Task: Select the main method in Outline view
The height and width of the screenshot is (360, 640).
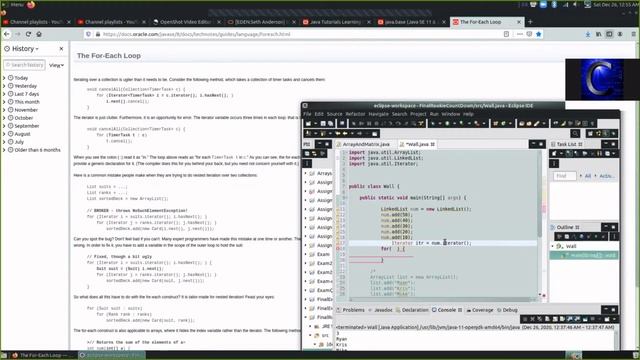Action: (x=584, y=255)
